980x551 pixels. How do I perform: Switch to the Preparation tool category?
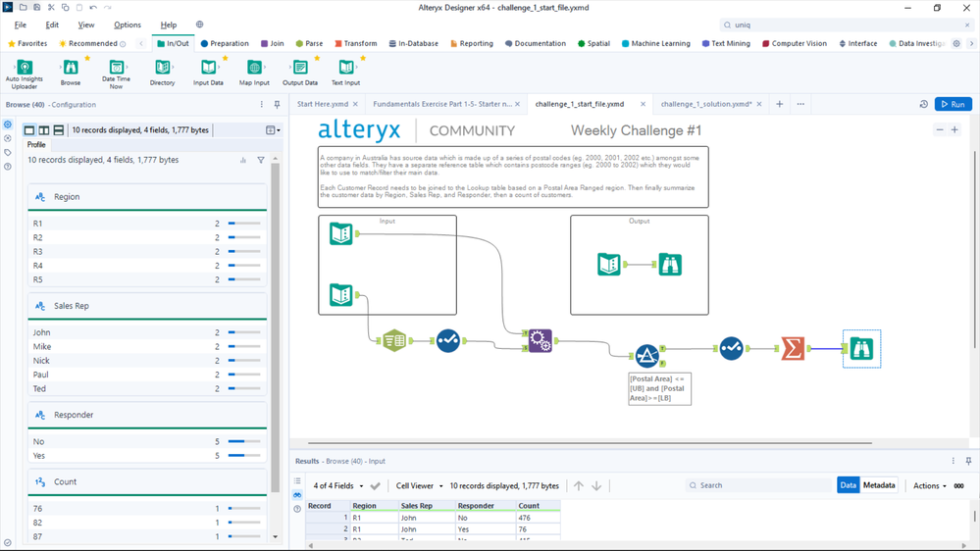(225, 44)
